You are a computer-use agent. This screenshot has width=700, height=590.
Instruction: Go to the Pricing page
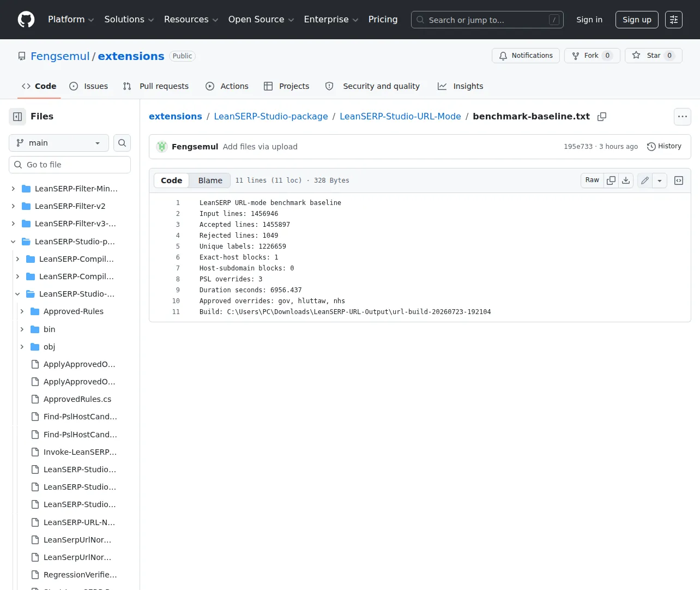(383, 20)
